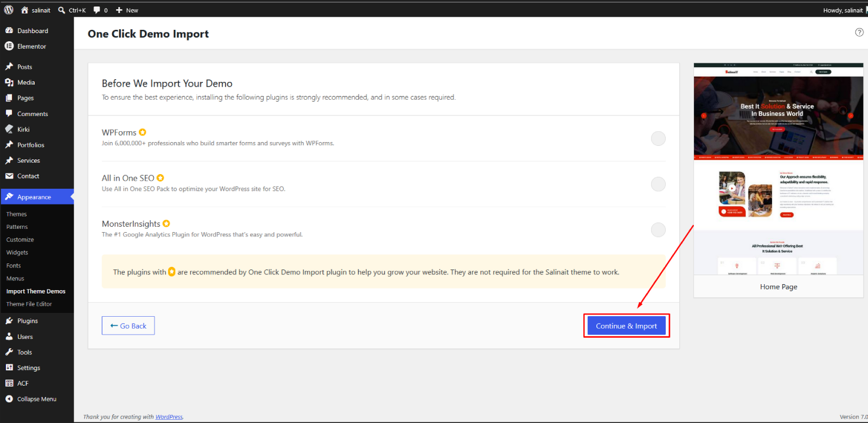Click the Go Back button
Screen dimensions: 868x423
[128, 325]
